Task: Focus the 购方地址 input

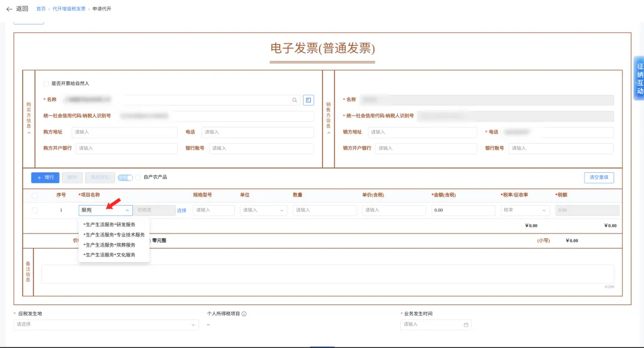Action: [125, 132]
